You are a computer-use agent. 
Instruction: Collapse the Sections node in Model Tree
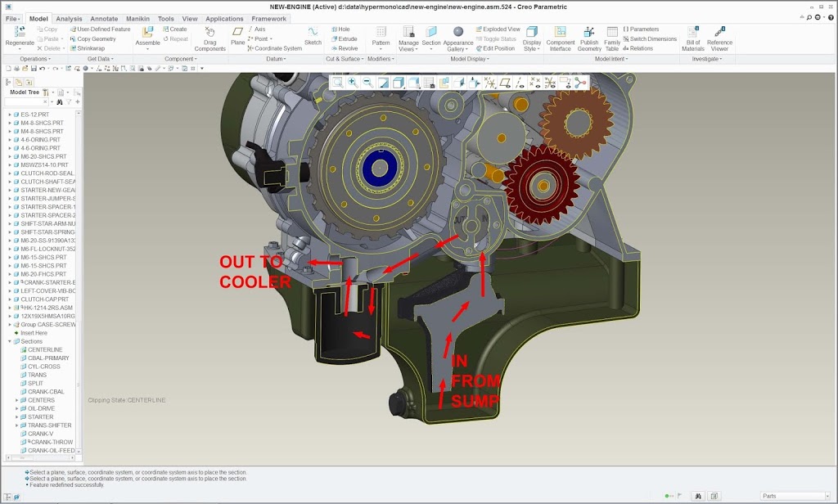tap(10, 341)
